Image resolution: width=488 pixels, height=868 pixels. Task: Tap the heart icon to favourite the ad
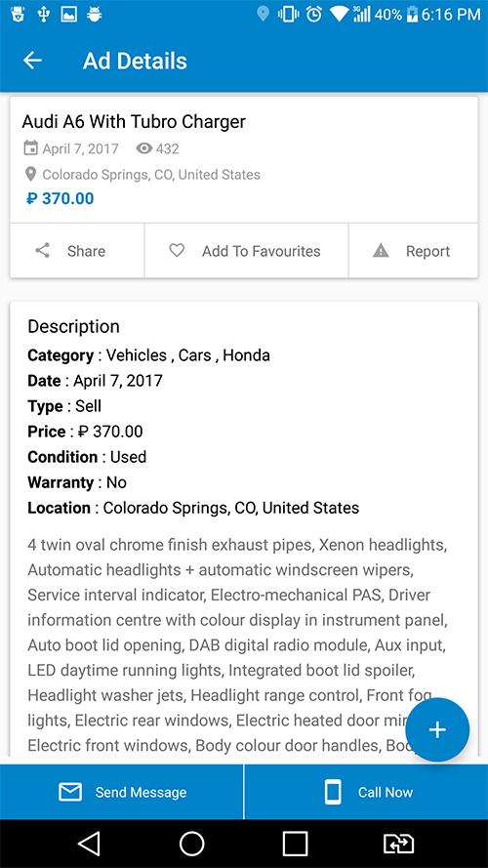coord(177,251)
